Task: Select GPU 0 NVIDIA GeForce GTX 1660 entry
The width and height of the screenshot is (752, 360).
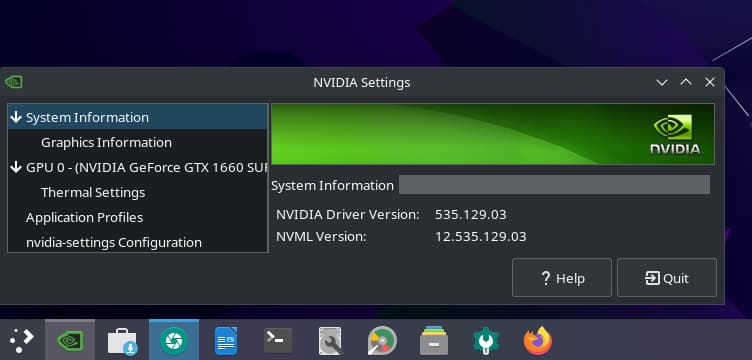Action: tap(146, 168)
